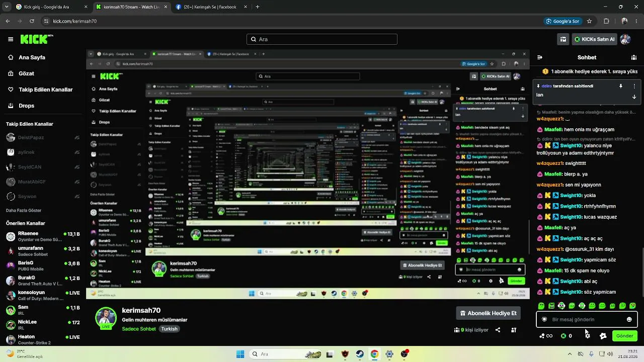Open OBS Studio from the taskbar

(x=405, y=354)
